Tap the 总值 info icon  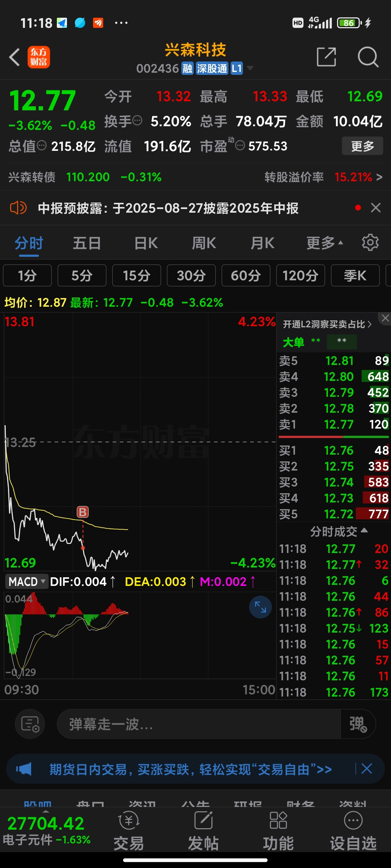tap(42, 145)
